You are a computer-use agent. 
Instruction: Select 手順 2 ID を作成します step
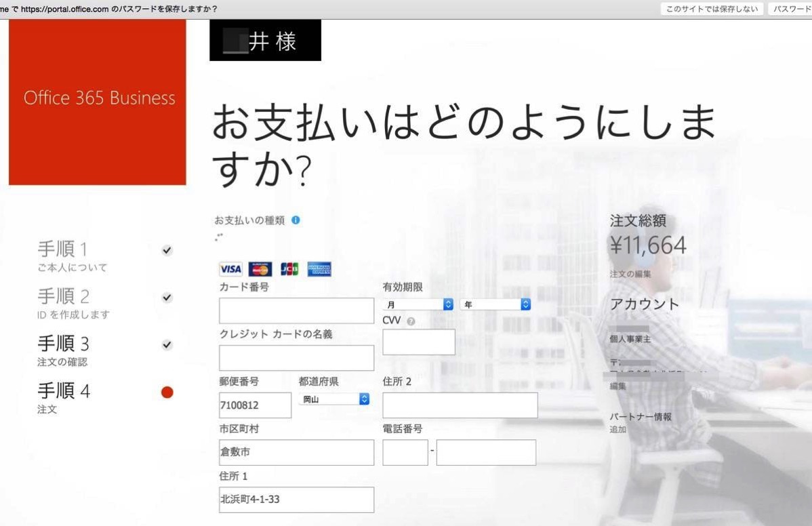tap(73, 303)
